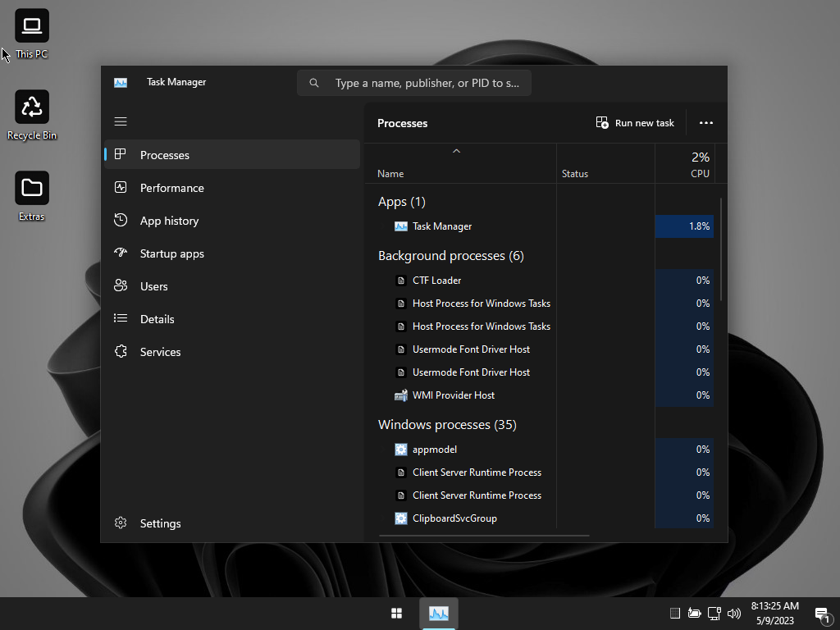Switch to the Startup apps page

(232, 253)
